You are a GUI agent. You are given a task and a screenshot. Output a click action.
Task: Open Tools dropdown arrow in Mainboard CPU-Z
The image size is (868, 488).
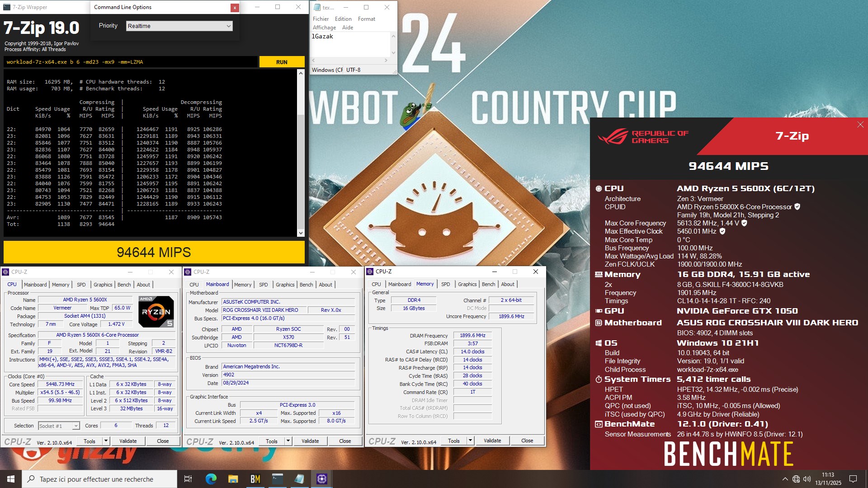pyautogui.click(x=288, y=441)
